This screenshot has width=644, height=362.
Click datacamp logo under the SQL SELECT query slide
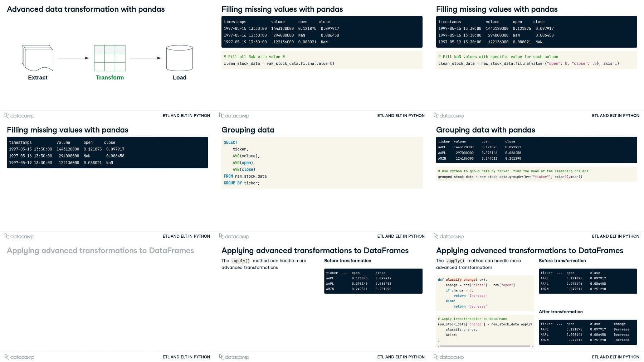234,236
